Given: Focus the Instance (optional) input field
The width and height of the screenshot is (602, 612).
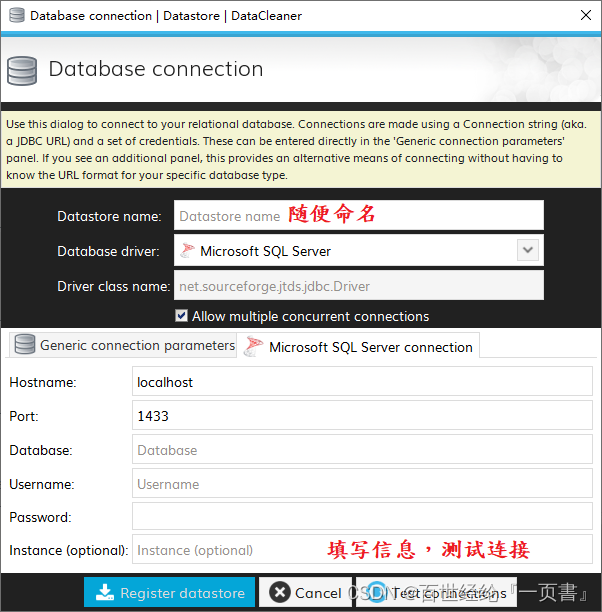Looking at the screenshot, I should [x=362, y=549].
